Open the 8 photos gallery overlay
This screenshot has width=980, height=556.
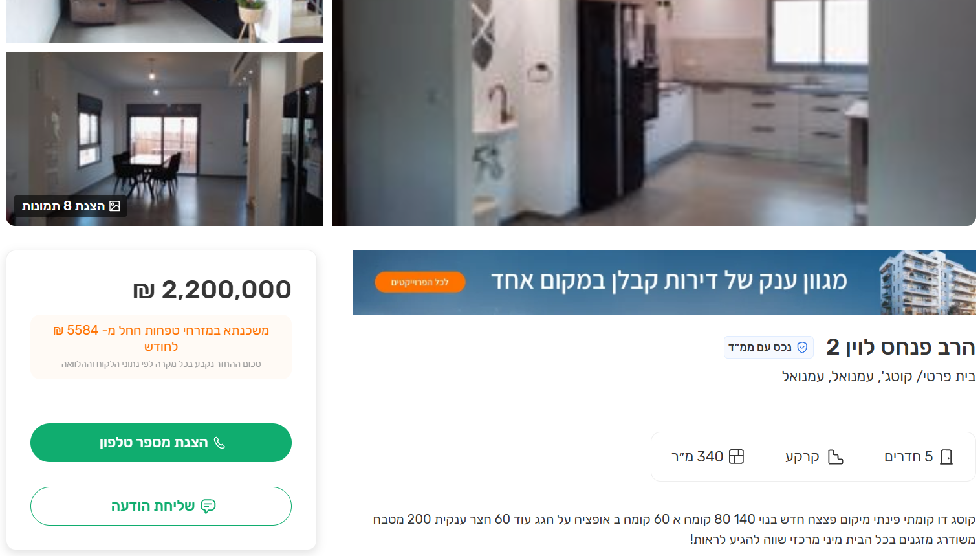pyautogui.click(x=71, y=206)
